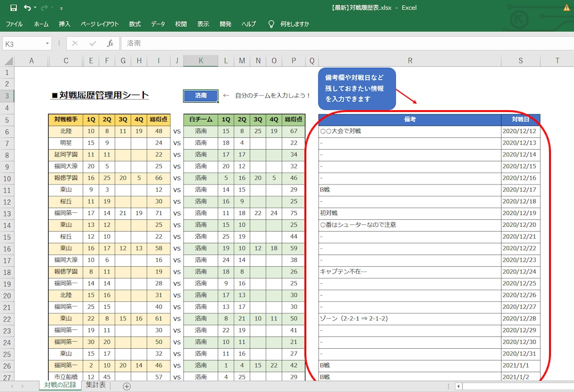
Task: Click opponent cell 明星
Action: (x=66, y=143)
